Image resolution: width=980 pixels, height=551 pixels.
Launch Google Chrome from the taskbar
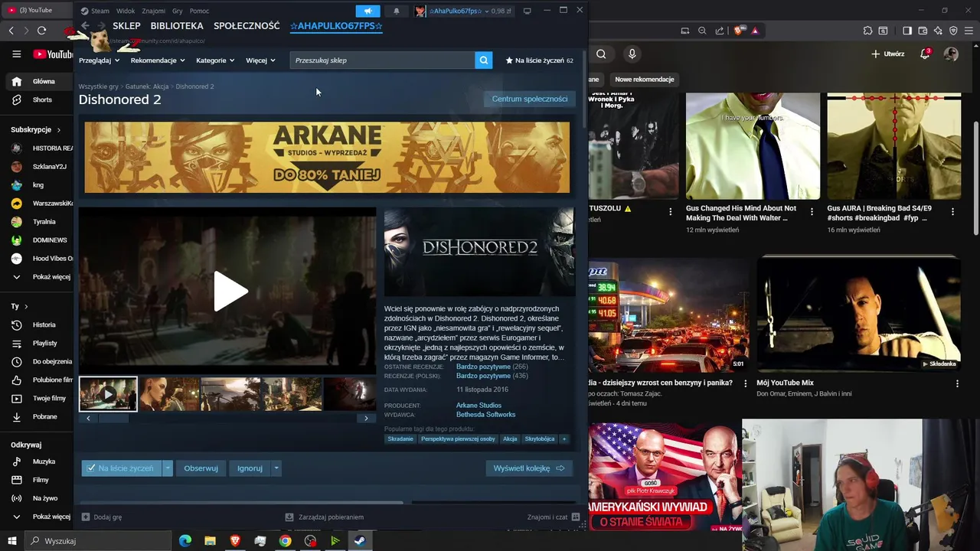[x=285, y=541]
